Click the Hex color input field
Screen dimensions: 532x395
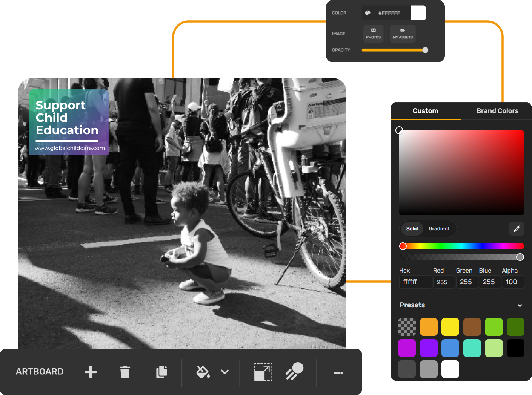415,282
